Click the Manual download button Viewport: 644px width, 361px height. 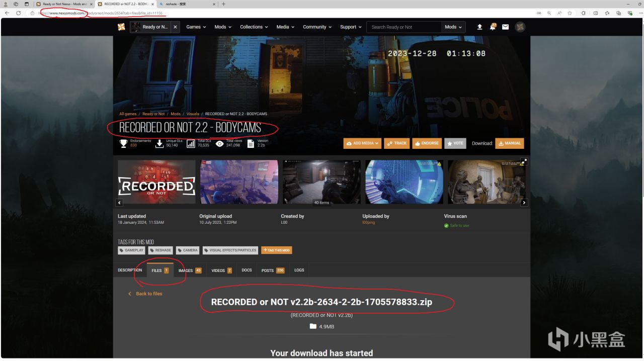(509, 143)
